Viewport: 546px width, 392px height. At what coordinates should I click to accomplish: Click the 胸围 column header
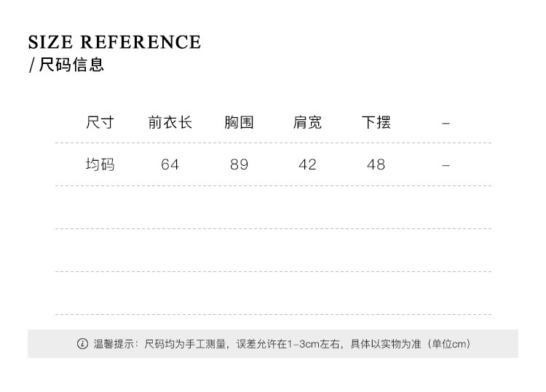[x=239, y=123]
